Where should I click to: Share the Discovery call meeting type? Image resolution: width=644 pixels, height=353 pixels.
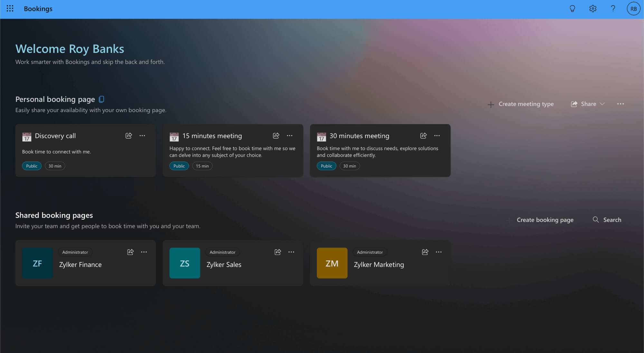tap(128, 136)
